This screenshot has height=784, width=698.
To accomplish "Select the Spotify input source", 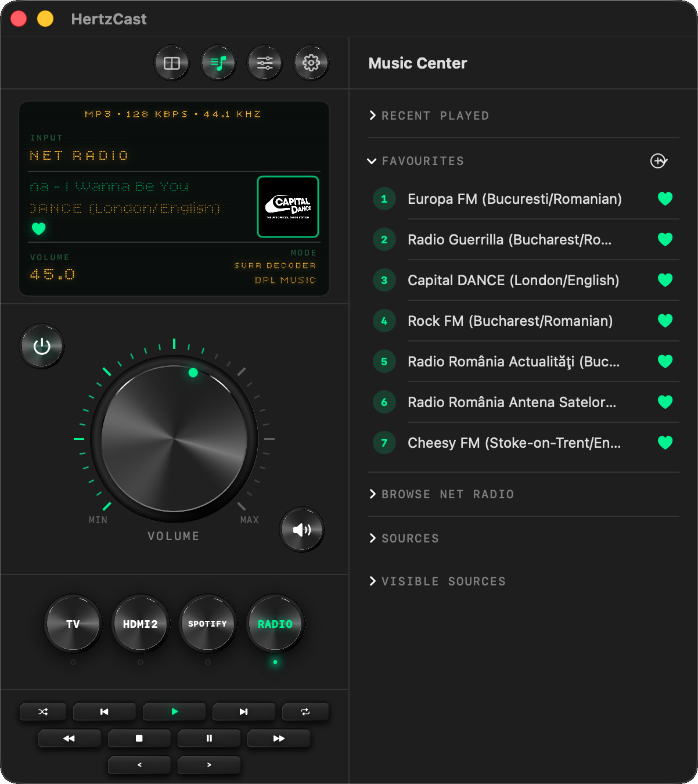I will pyautogui.click(x=208, y=624).
